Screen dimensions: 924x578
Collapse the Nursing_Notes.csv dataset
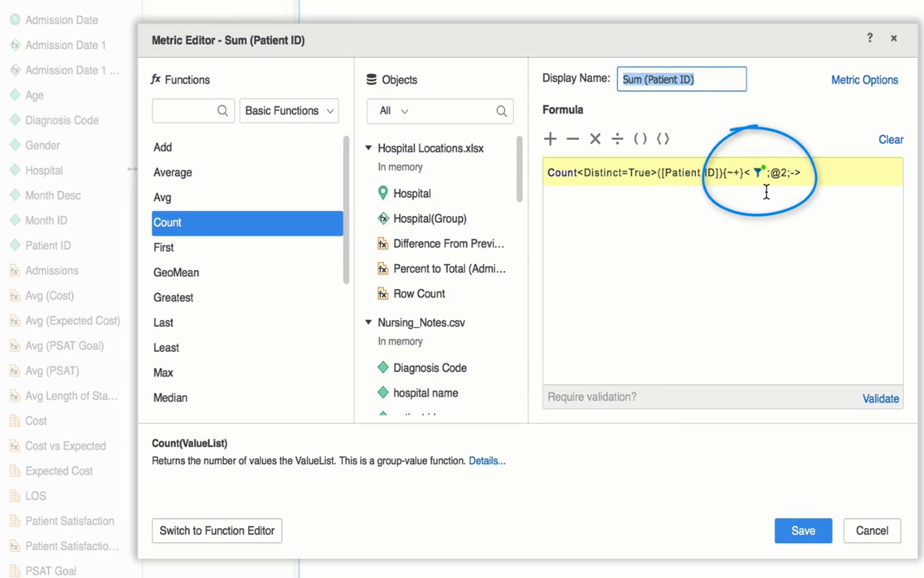369,322
